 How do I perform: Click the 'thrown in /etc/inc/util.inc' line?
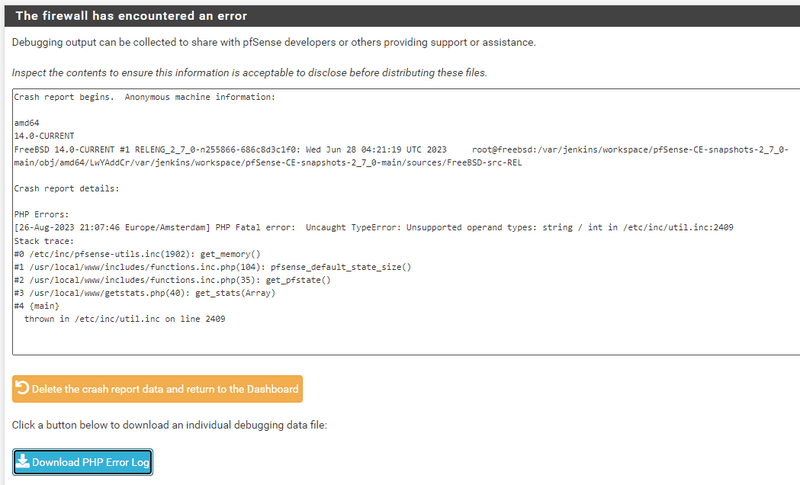(x=125, y=319)
